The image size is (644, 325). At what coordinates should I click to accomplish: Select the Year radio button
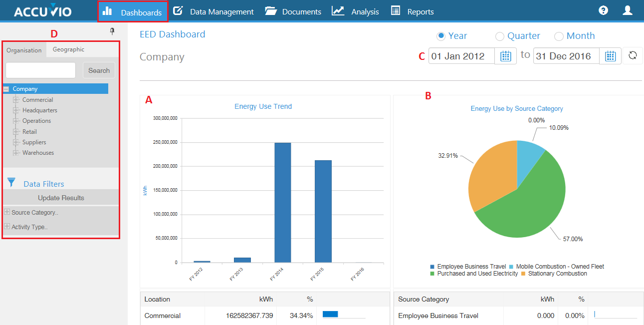(440, 36)
